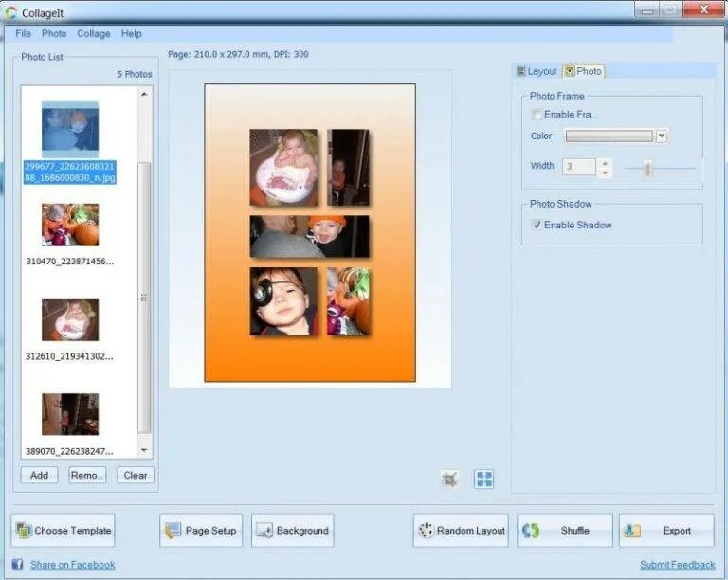The width and height of the screenshot is (728, 580).
Task: Decrease frame width with down arrow
Action: pos(605,172)
